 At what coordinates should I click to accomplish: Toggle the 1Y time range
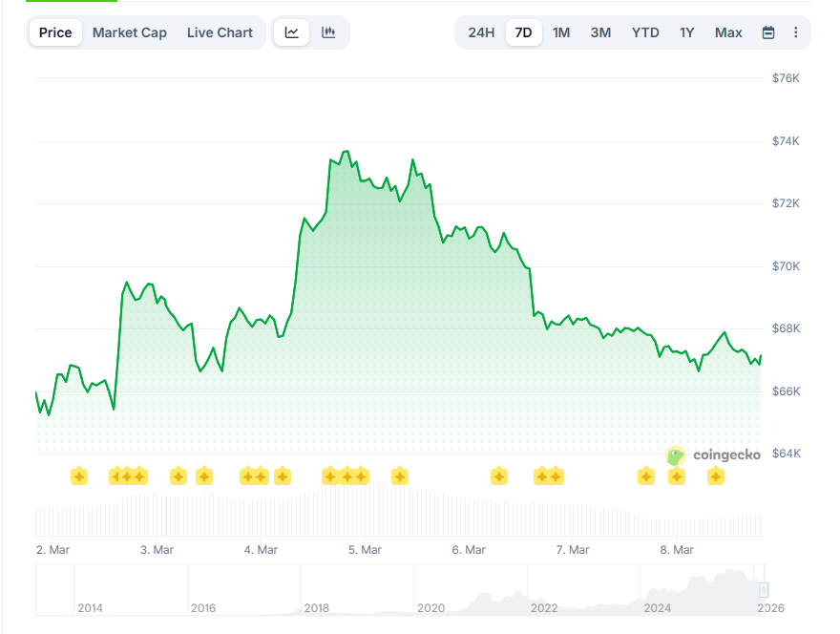(686, 32)
